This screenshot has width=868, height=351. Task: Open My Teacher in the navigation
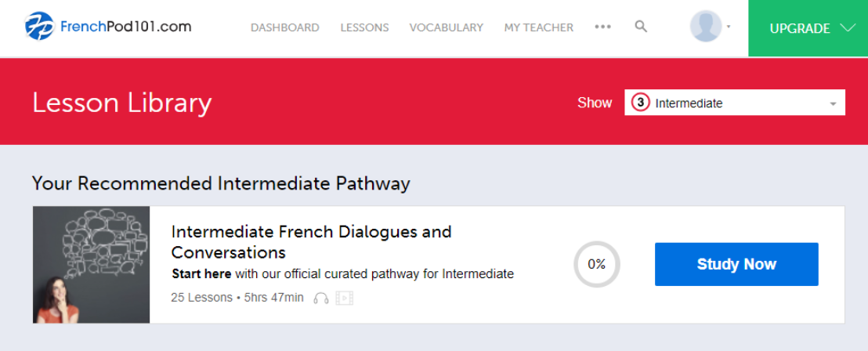click(x=538, y=27)
